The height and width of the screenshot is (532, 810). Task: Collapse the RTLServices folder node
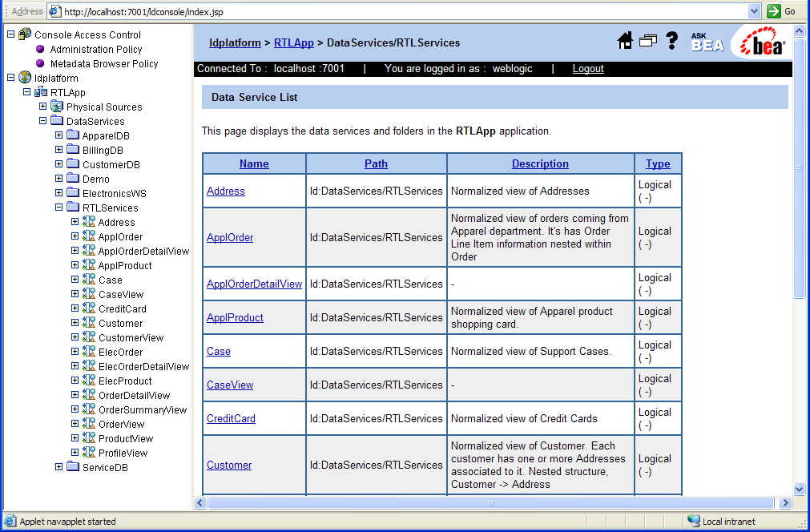click(x=59, y=208)
